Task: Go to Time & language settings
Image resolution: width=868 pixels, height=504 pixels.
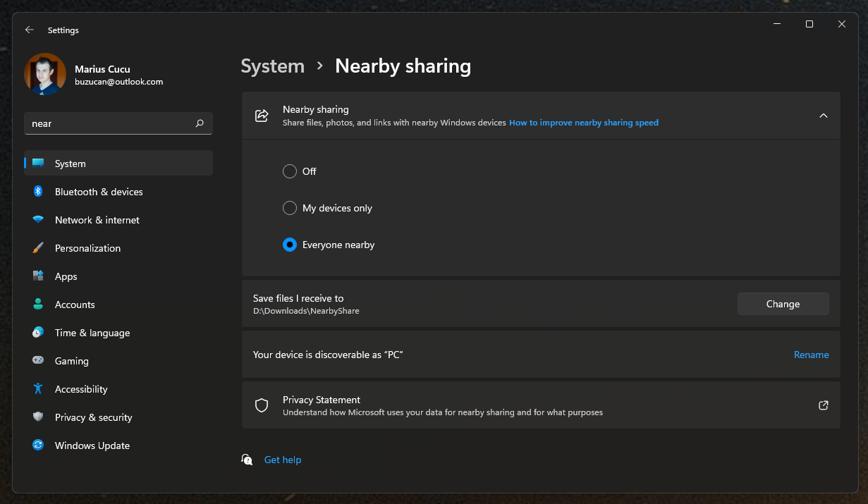Action: pyautogui.click(x=92, y=333)
